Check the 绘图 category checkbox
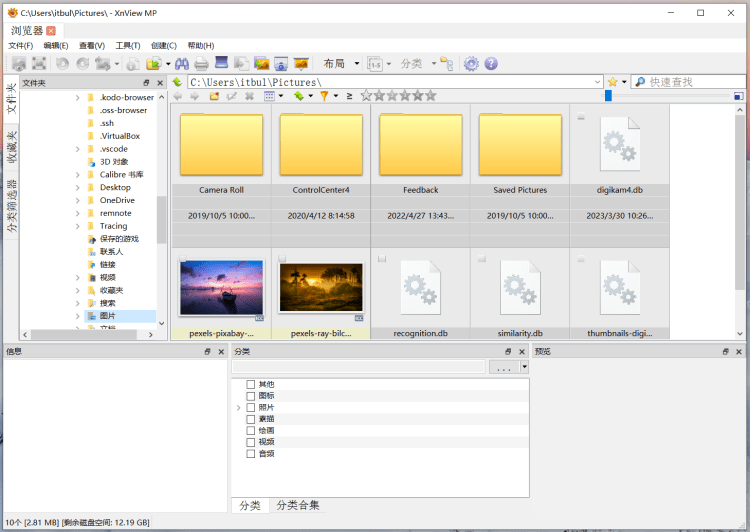This screenshot has height=532, width=750. (250, 431)
